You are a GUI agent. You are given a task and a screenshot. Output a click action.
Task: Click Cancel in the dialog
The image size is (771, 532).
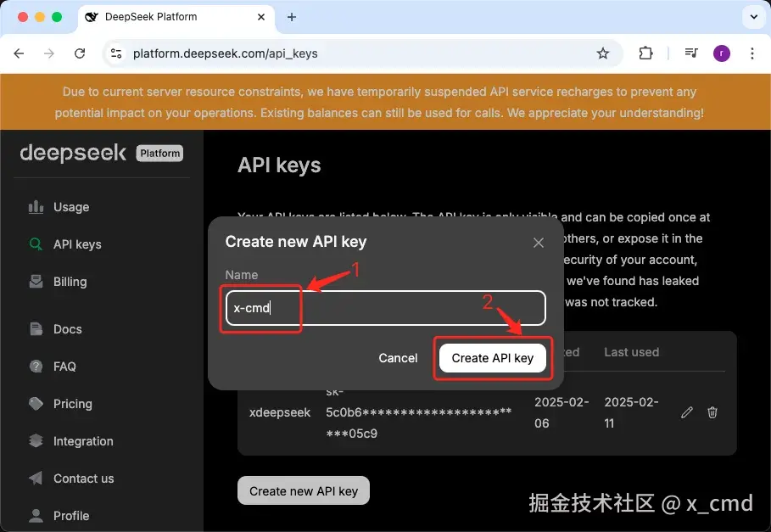398,358
